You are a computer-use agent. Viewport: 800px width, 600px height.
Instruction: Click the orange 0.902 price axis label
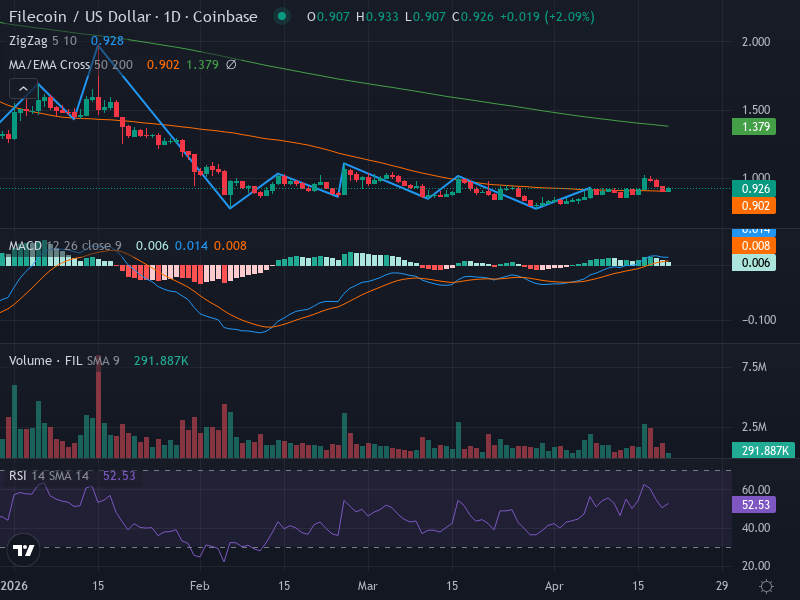coord(754,206)
